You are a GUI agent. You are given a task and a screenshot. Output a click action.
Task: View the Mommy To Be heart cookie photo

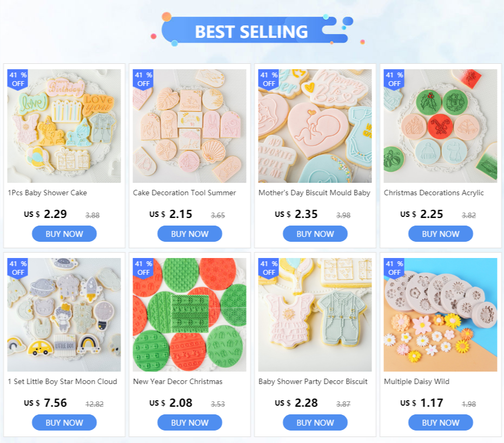[315, 126]
